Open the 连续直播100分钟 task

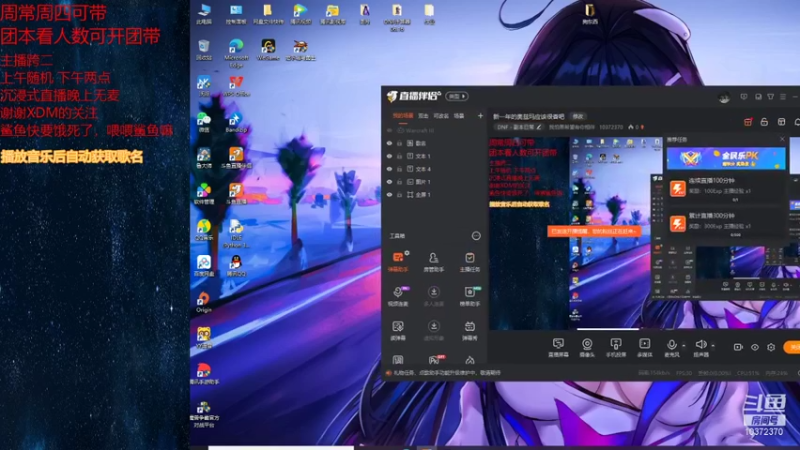pyautogui.click(x=727, y=188)
